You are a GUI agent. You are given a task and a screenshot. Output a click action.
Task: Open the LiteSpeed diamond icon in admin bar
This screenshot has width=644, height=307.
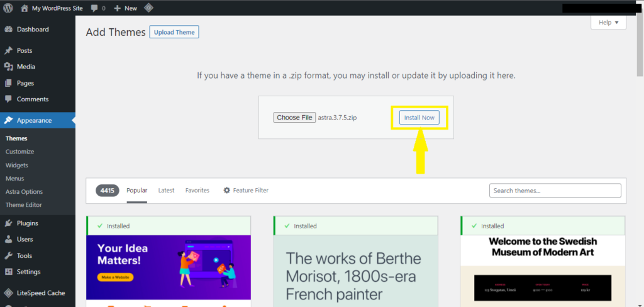[150, 8]
